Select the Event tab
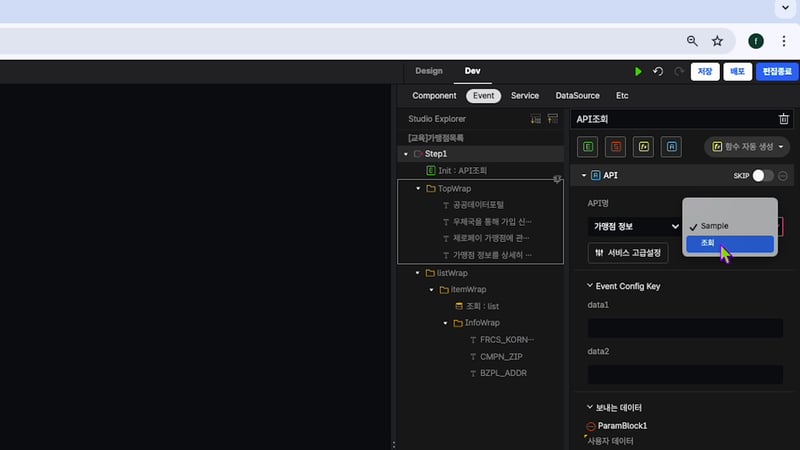This screenshot has width=800, height=450. click(x=483, y=96)
